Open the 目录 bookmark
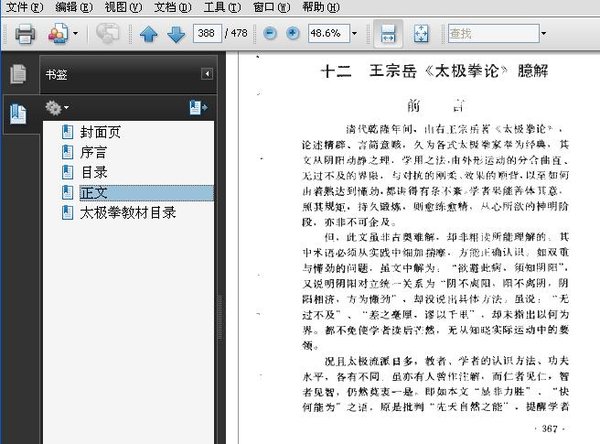This screenshot has height=444, width=600. (94, 172)
